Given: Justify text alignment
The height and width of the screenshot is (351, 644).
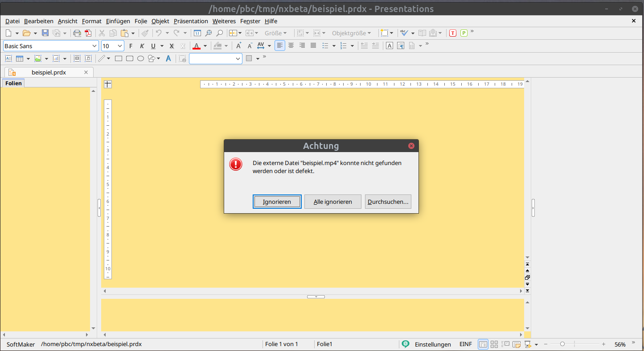Looking at the screenshot, I should (x=313, y=45).
